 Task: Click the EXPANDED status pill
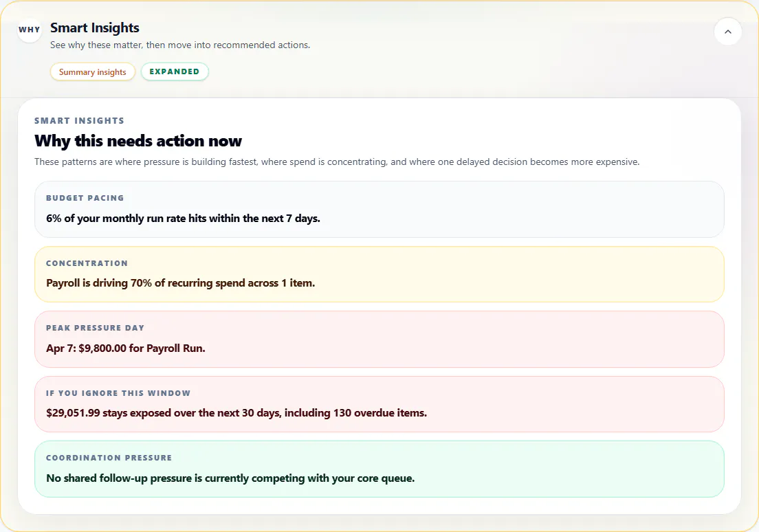174,71
